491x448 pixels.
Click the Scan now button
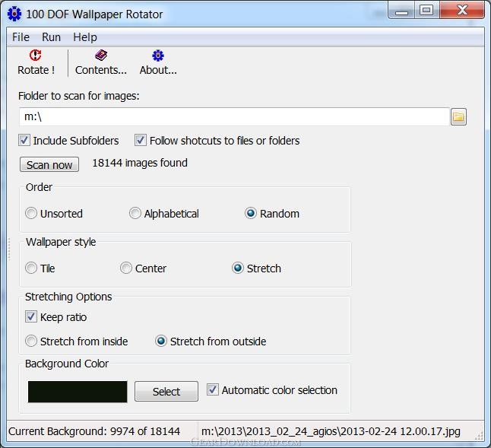click(x=49, y=164)
